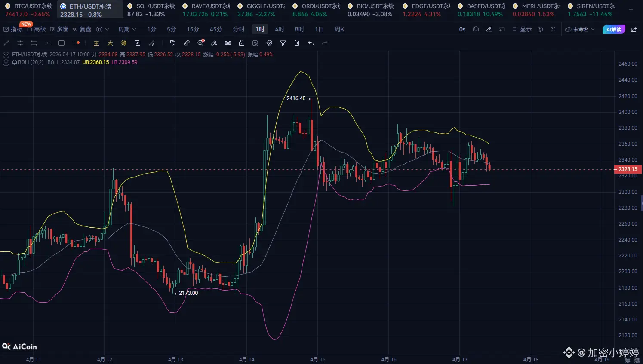This screenshot has height=364, width=643.
Task: Switch to the 分时 time-sharing view
Action: (239, 29)
